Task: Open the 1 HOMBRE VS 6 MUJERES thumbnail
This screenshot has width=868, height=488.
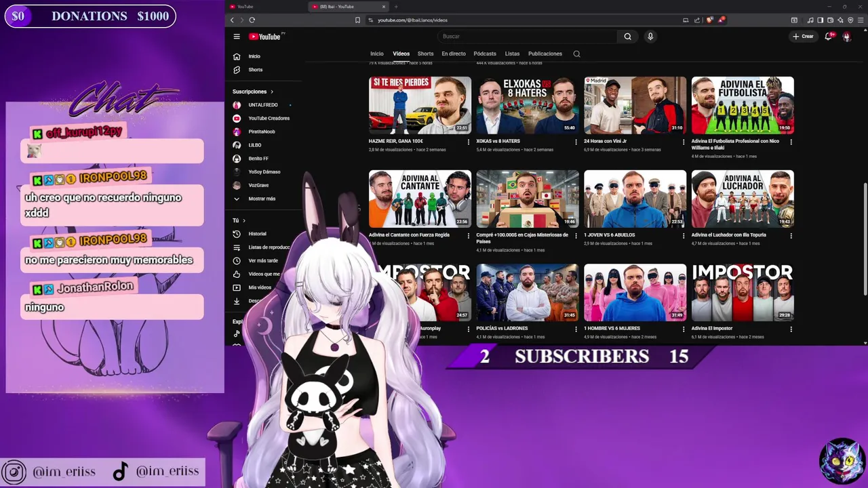Action: (635, 292)
